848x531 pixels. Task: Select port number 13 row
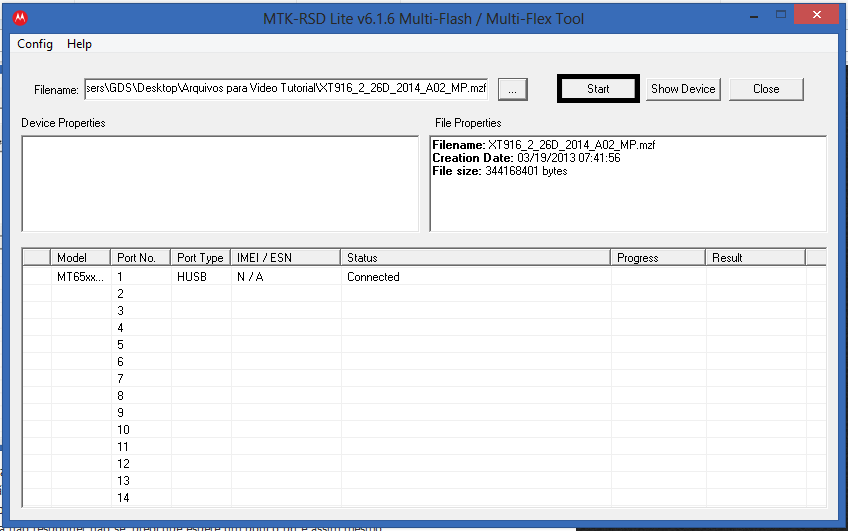(x=424, y=481)
